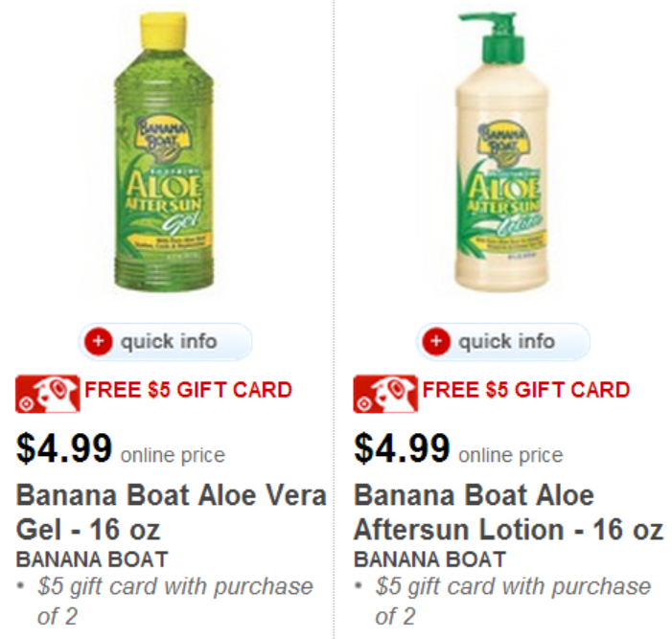The image size is (672, 639).
Task: Click FREE $5 GIFT CARD text under Lotion
Action: 525,390
